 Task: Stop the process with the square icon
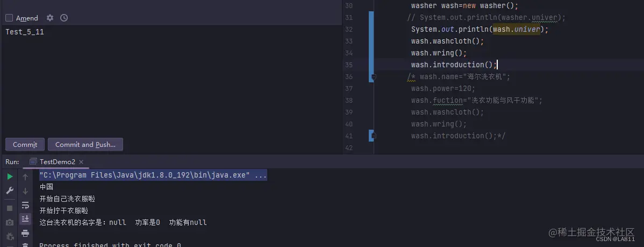point(10,208)
